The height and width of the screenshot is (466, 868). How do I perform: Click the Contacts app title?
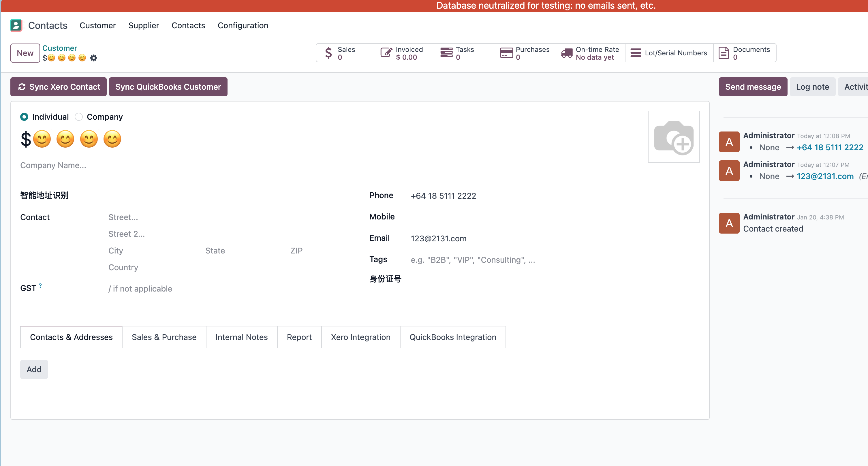tap(48, 26)
